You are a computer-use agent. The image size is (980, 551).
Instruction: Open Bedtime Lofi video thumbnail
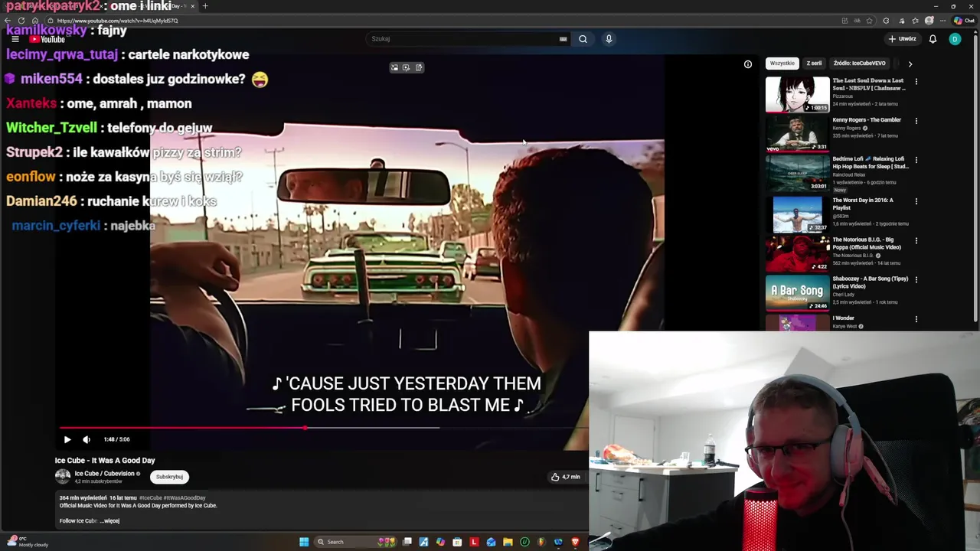(x=797, y=174)
